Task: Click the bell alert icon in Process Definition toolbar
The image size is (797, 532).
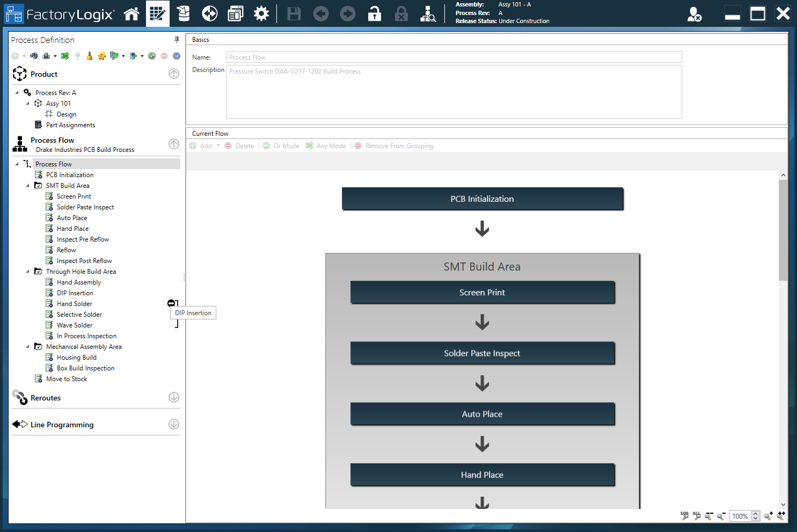Action: 89,55
